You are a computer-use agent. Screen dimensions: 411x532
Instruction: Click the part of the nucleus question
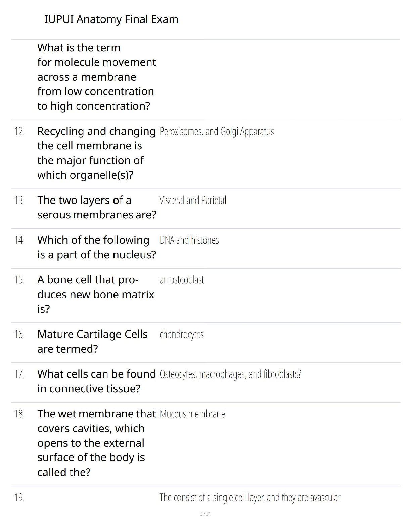[96, 247]
